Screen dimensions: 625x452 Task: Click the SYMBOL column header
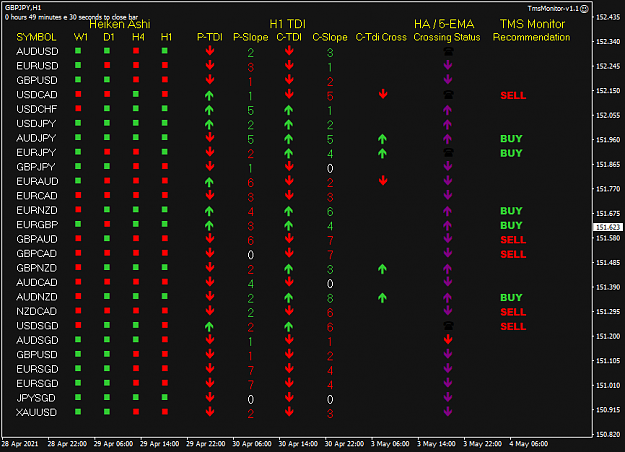pos(36,37)
